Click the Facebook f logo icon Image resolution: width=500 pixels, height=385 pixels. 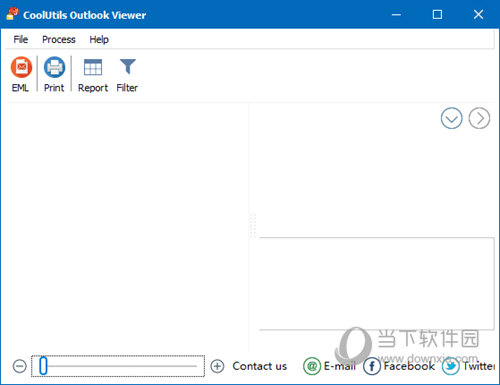click(x=372, y=366)
